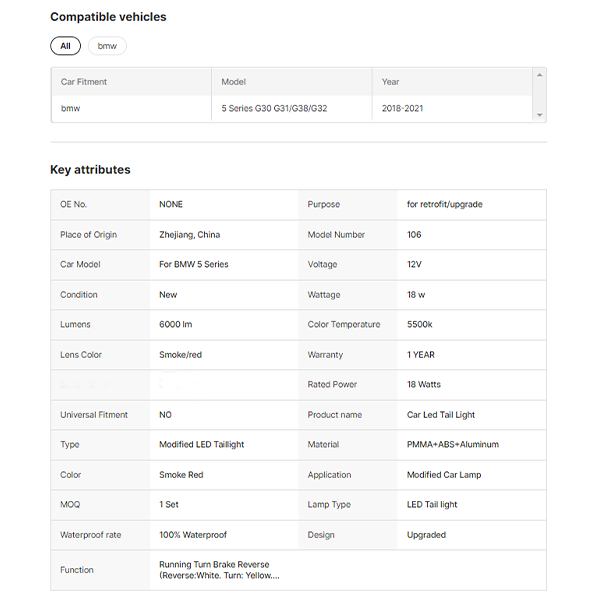This screenshot has width=600, height=600.
Task: Click the "Compatible vehicles" heading
Action: coord(108,17)
